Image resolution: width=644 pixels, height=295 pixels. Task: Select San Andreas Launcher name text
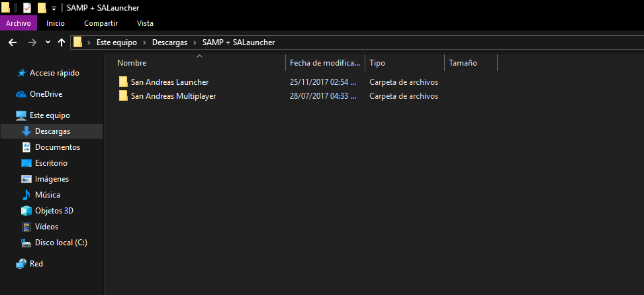point(169,82)
